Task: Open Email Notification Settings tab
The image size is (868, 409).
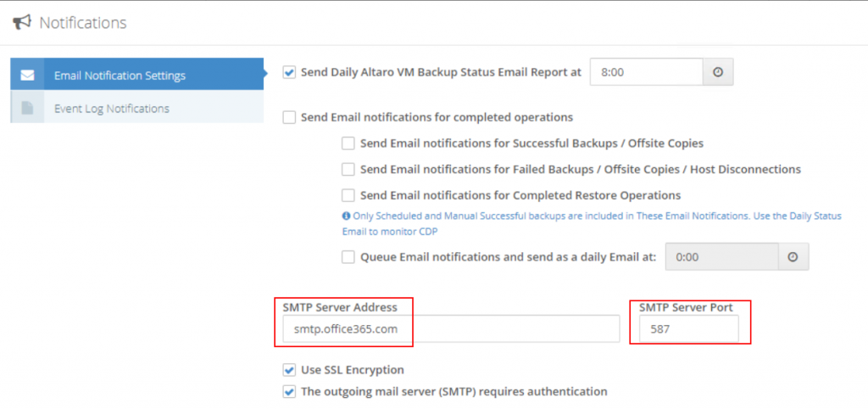Action: [x=136, y=75]
